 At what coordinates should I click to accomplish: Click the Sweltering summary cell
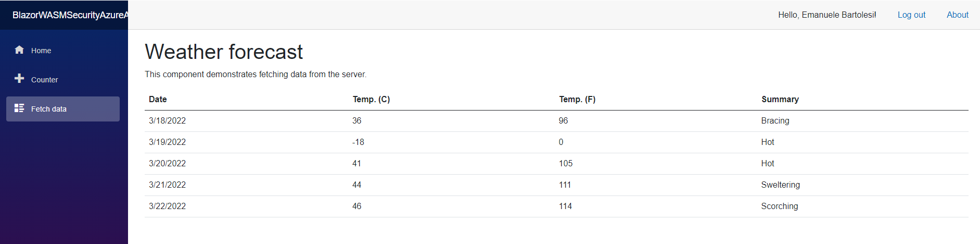(780, 185)
